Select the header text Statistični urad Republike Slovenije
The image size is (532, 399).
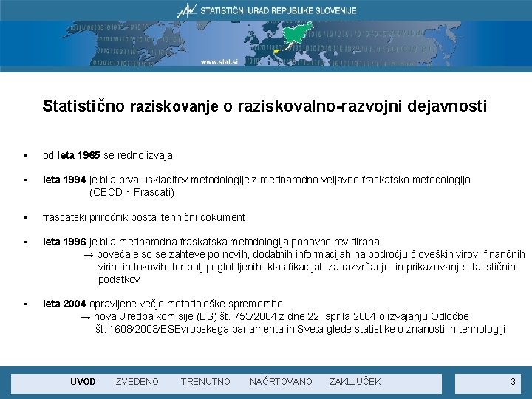[279, 11]
